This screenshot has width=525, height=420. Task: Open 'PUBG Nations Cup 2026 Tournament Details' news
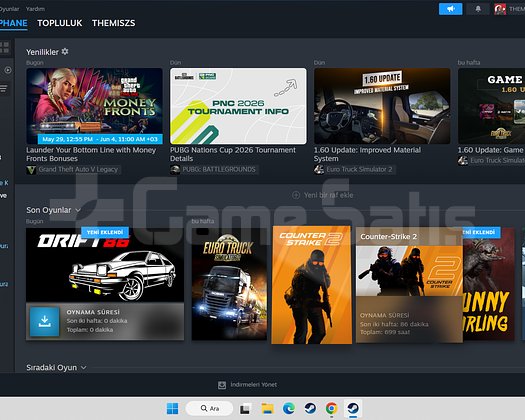click(x=233, y=154)
